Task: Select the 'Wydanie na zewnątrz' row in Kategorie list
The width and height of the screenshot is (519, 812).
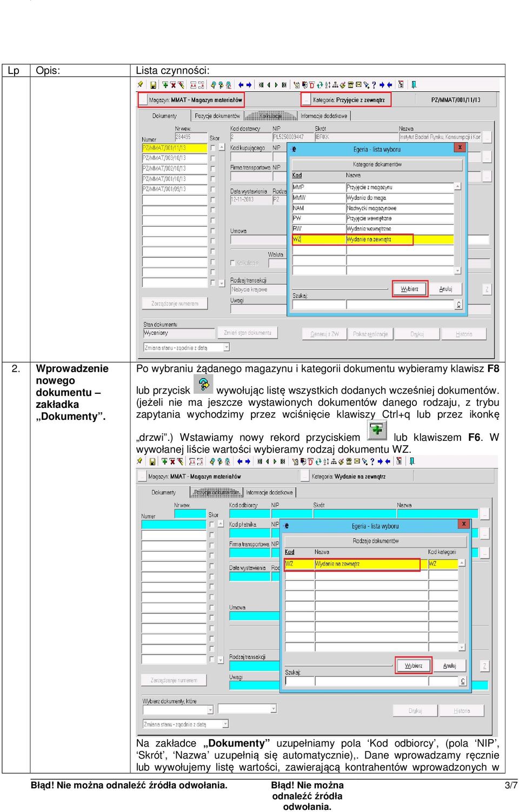Action: pyautogui.click(x=373, y=239)
